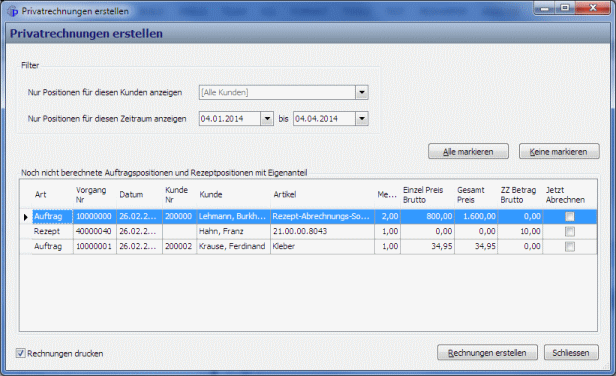Tick Jetzt Abrechnen for Lehmann row
Viewport: 616px width, 376px height.
coord(570,216)
